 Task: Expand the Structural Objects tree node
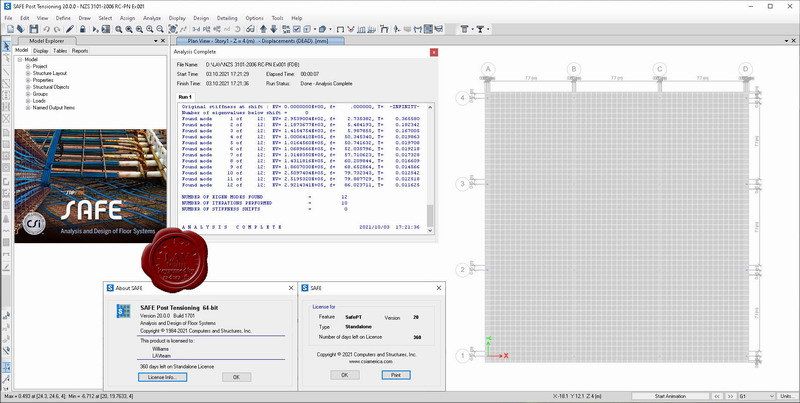(29, 87)
